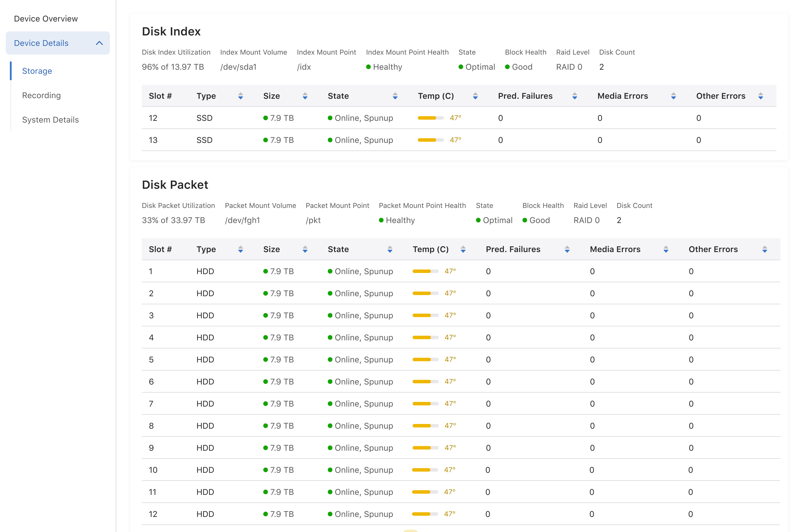Screen dimensions: 802x532
Task: Select SSD type in index slot 12 row
Action: click(204, 118)
